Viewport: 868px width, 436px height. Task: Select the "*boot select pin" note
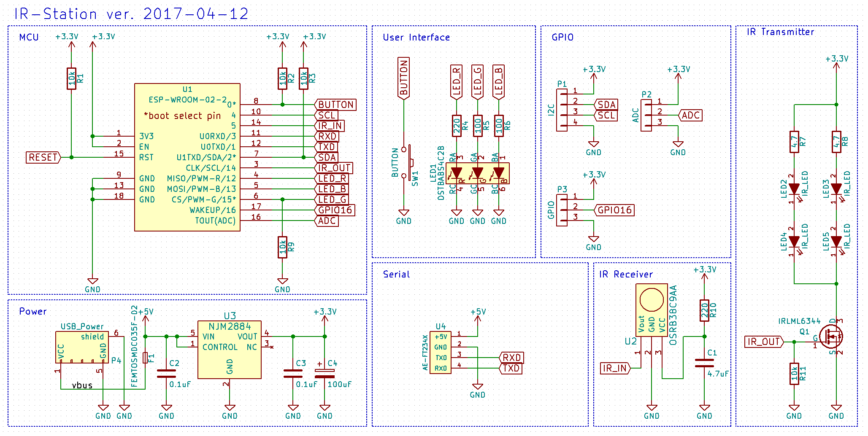point(182,116)
